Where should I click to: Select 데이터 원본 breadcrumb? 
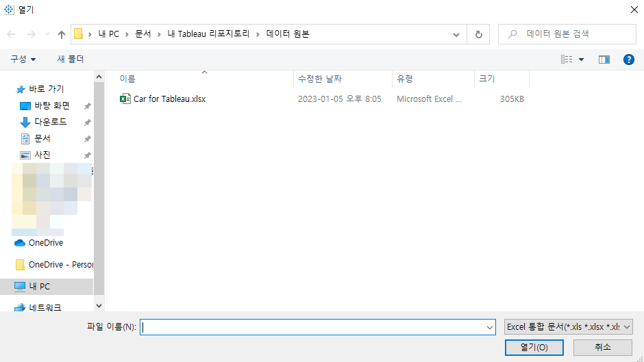click(288, 34)
